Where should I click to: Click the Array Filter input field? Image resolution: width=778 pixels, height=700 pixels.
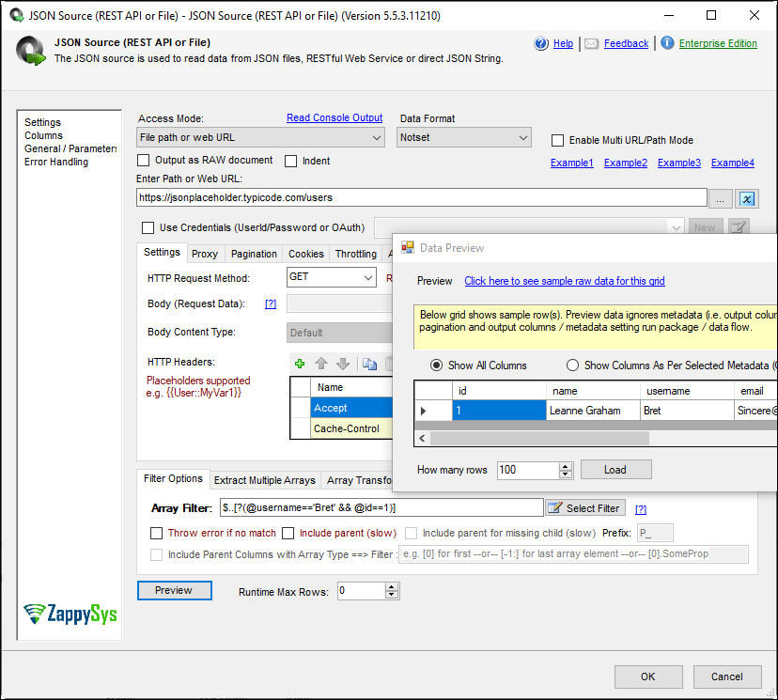pyautogui.click(x=381, y=508)
